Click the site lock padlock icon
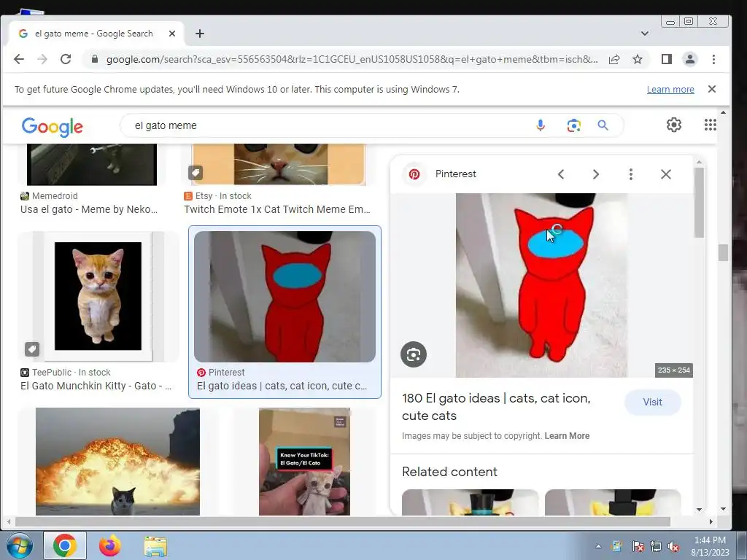 click(x=94, y=59)
